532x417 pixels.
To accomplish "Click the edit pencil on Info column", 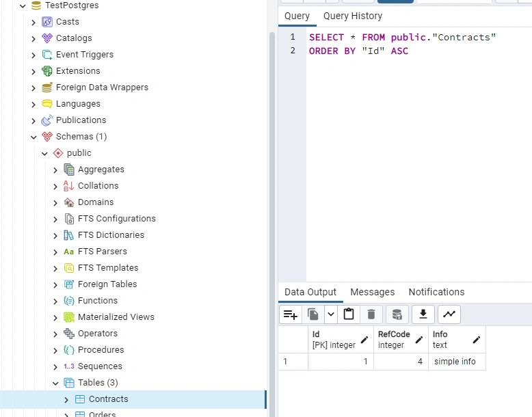I will coord(477,340).
